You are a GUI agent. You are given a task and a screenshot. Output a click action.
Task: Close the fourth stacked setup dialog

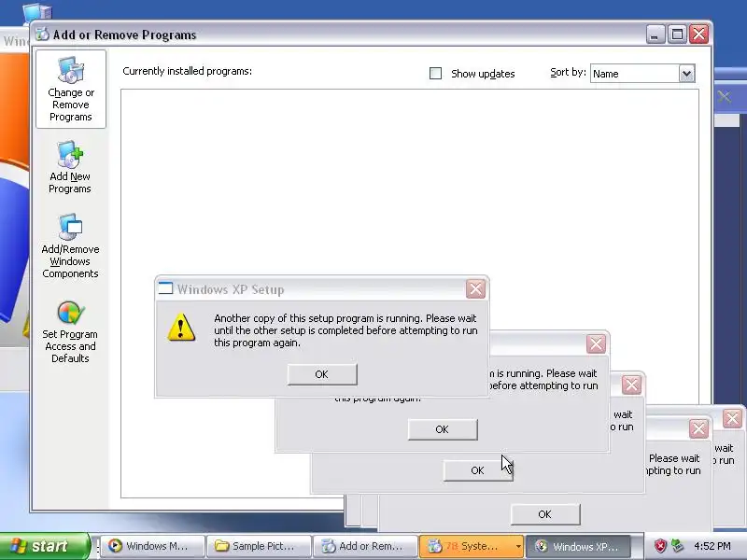[698, 429]
